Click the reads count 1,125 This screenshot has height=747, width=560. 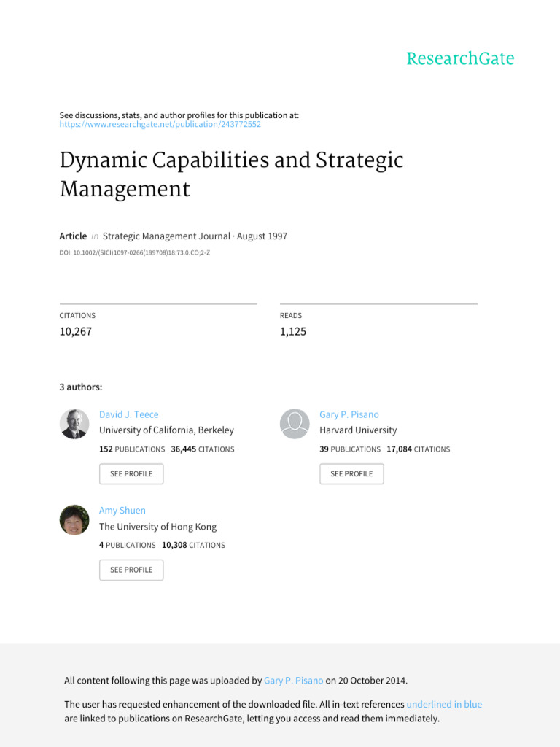coord(293,332)
